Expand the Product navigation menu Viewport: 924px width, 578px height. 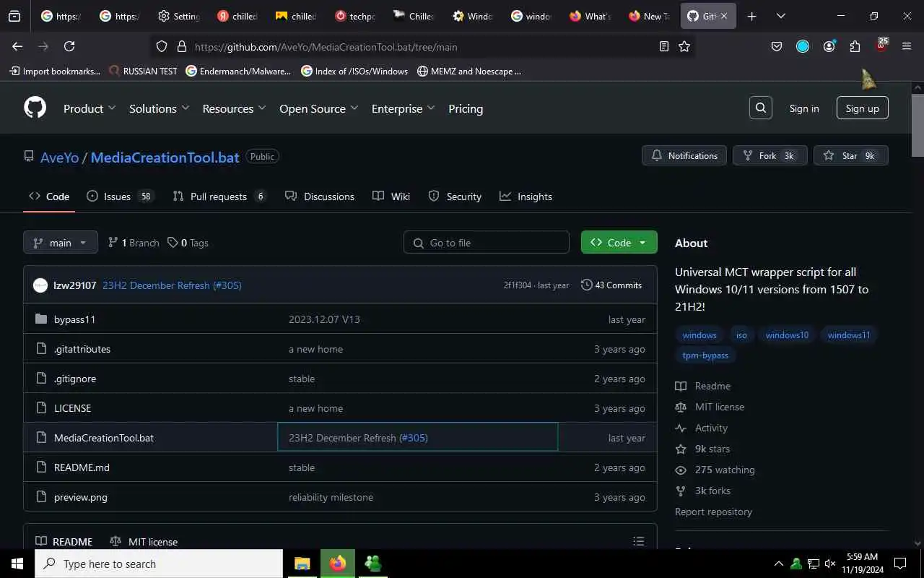click(89, 108)
